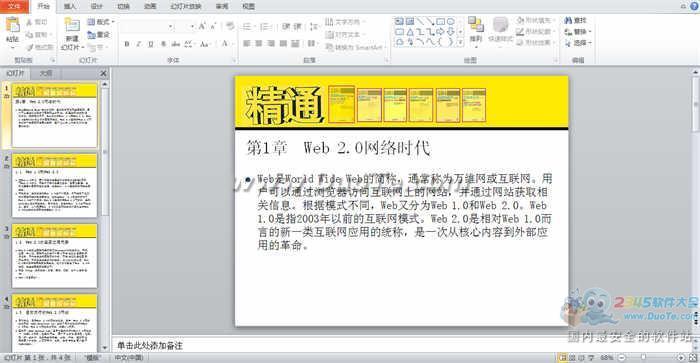The width and height of the screenshot is (700, 363).
Task: Decrease list indent level
Action: tap(286, 26)
